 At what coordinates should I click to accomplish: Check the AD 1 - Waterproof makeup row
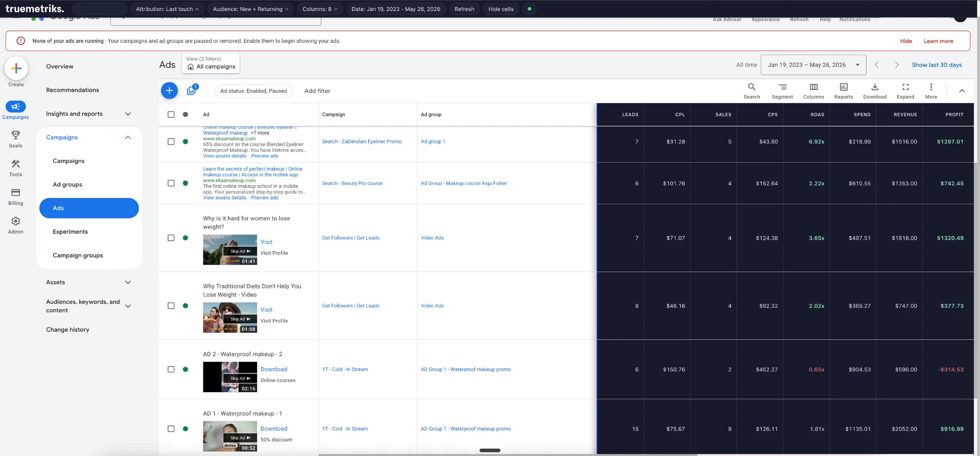pyautogui.click(x=171, y=429)
